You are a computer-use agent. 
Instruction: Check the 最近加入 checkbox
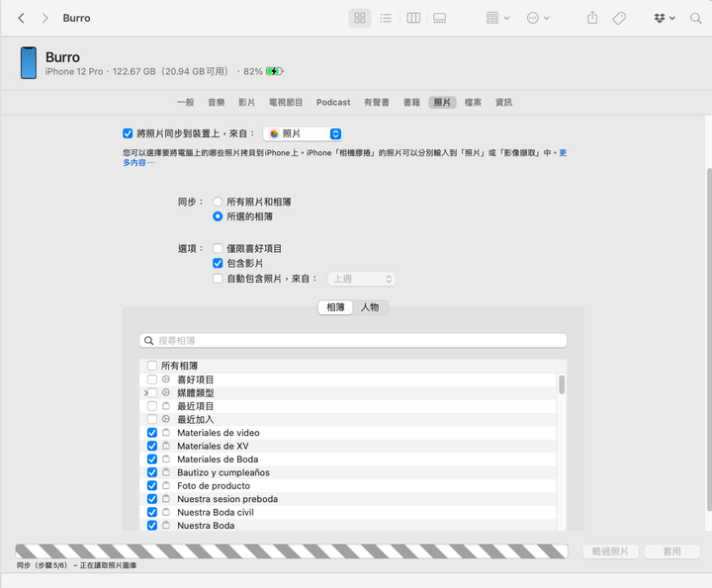point(151,419)
